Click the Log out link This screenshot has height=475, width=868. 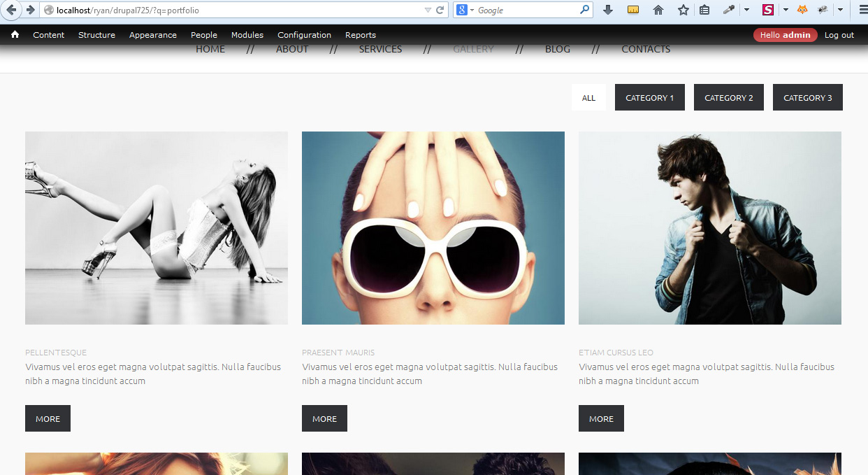tap(839, 35)
